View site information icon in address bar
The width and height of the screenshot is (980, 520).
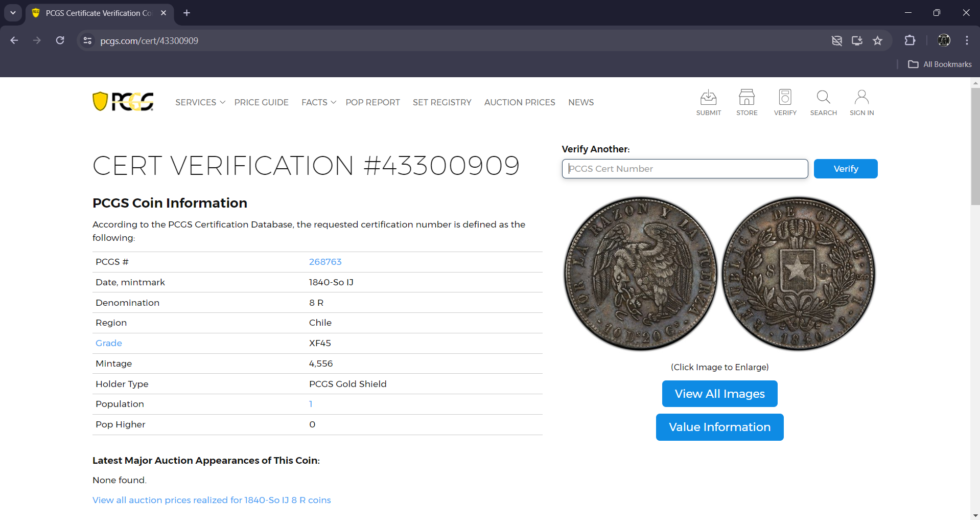[x=87, y=40]
